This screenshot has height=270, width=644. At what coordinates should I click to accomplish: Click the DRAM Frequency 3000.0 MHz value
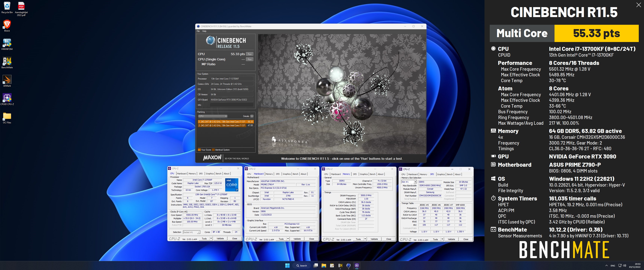click(x=366, y=195)
